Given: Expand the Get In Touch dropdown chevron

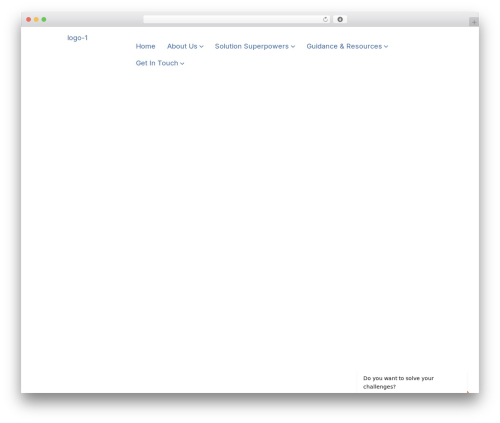Looking at the screenshot, I should [182, 63].
